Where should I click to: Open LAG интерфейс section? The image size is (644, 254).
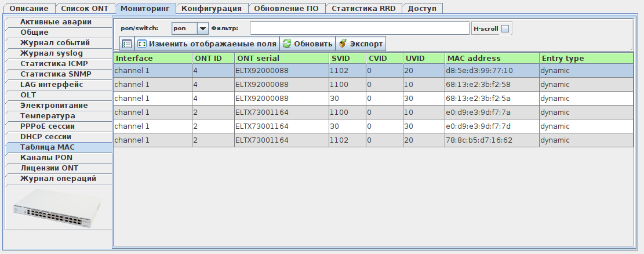pyautogui.click(x=59, y=85)
